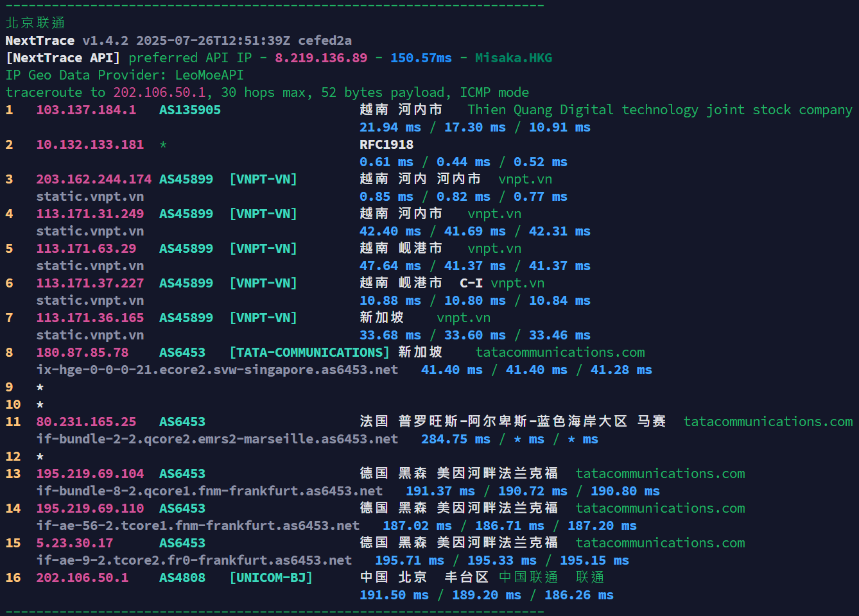Select the Misaka.HKG node name
The height and width of the screenshot is (616, 859).
pyautogui.click(x=514, y=58)
